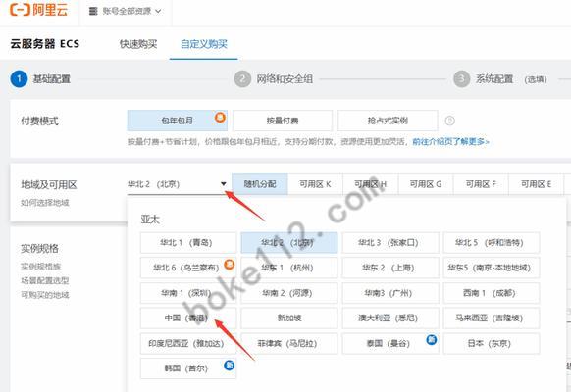The image size is (571, 392).
Task: Open the account resources menu icon
Action: click(x=93, y=12)
